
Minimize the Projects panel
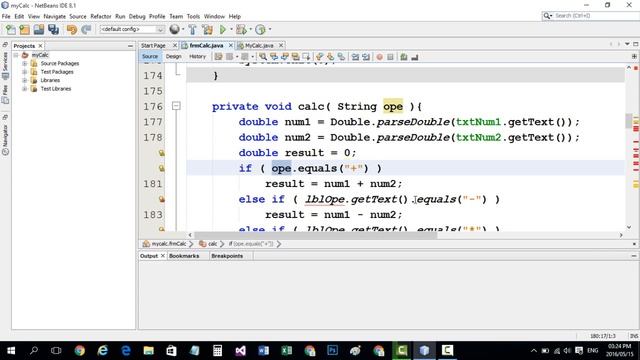click(130, 46)
